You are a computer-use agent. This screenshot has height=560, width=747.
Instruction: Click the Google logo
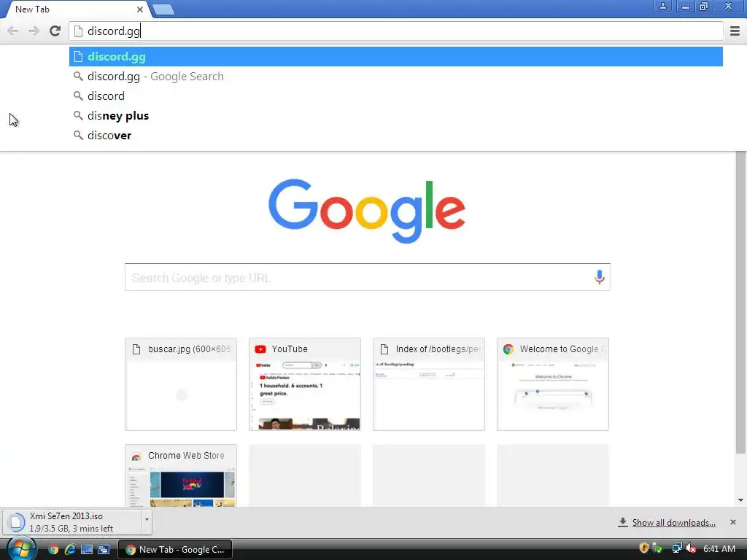pyautogui.click(x=367, y=210)
